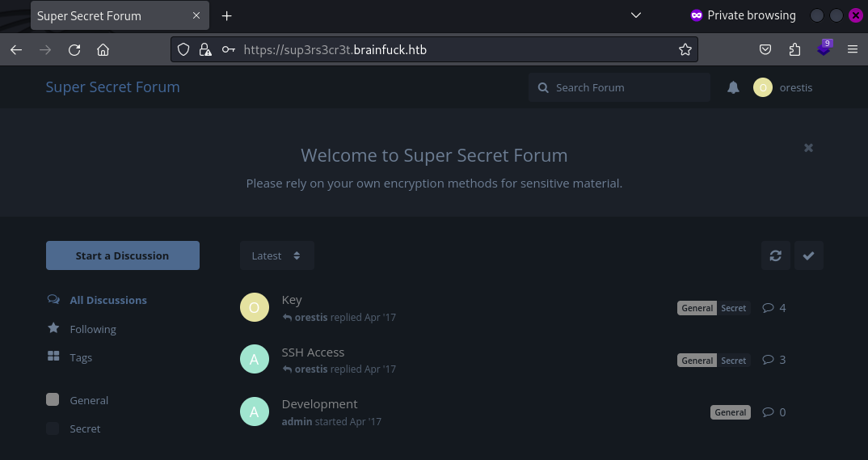Refresh the discussion list

[x=776, y=255]
